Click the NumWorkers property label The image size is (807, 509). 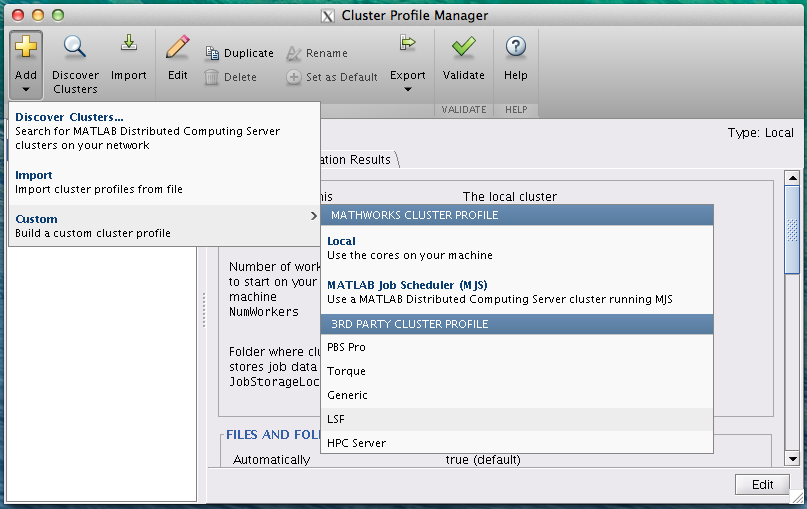coord(264,312)
